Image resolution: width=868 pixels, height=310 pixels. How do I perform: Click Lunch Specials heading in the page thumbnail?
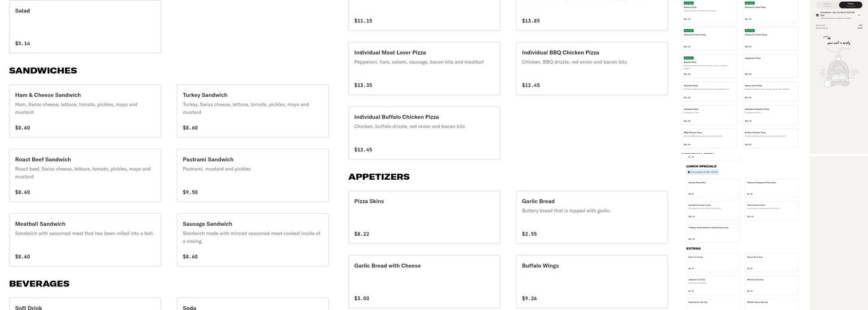click(701, 166)
